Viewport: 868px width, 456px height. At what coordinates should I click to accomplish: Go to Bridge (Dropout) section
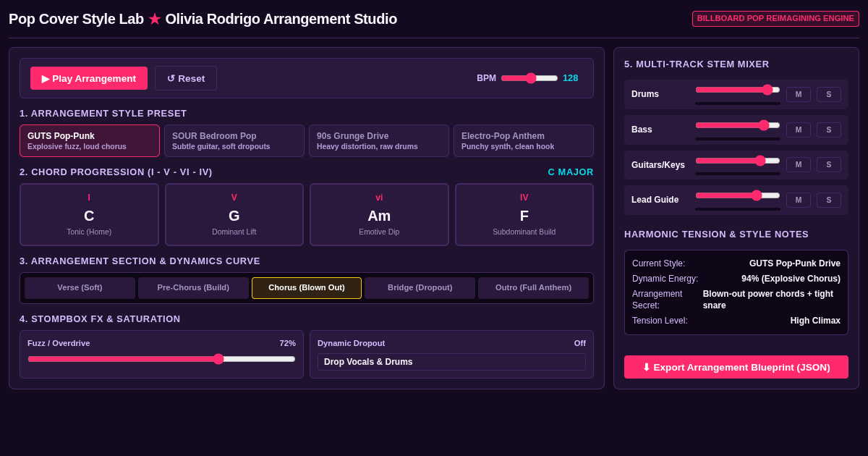tap(420, 287)
